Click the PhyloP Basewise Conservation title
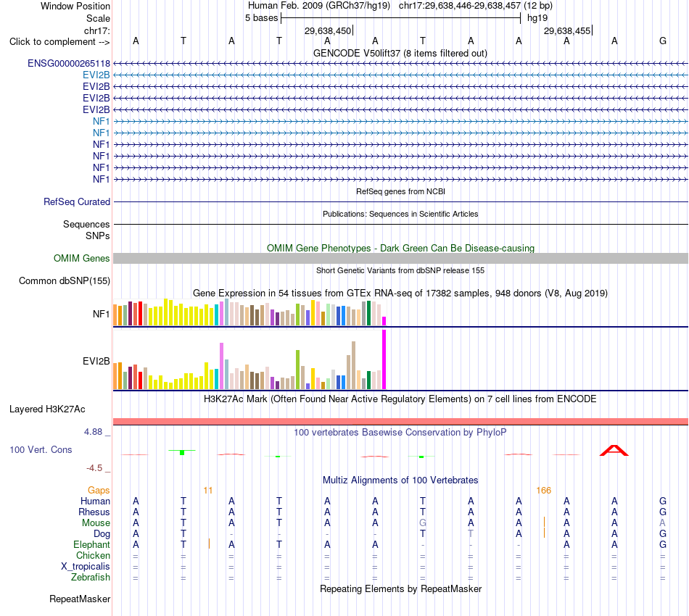Screen dimensions: 689x616 400,432
